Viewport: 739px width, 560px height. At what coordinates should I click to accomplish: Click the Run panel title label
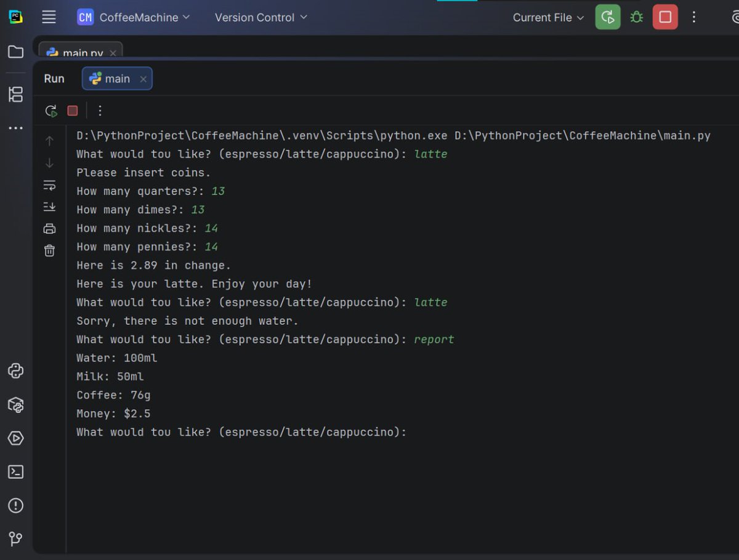[x=54, y=79]
